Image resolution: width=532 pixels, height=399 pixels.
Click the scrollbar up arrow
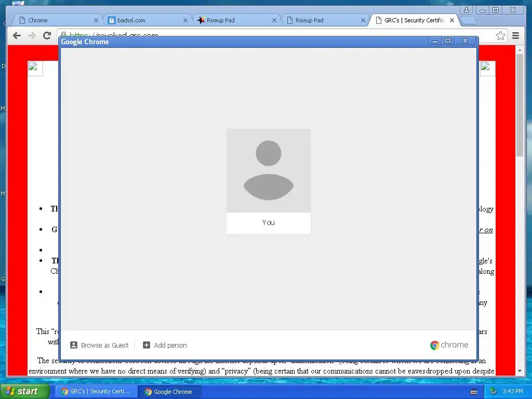[520, 50]
